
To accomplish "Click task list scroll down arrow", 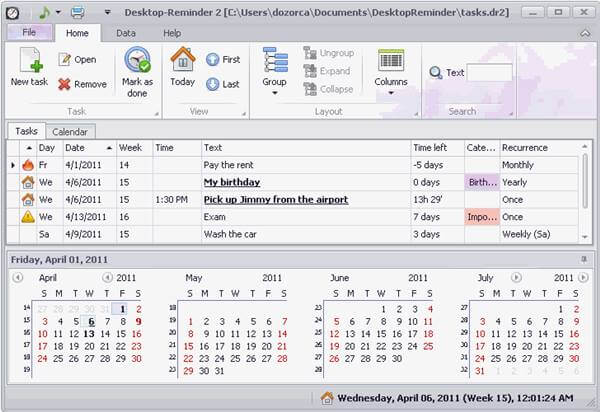I will pyautogui.click(x=585, y=237).
